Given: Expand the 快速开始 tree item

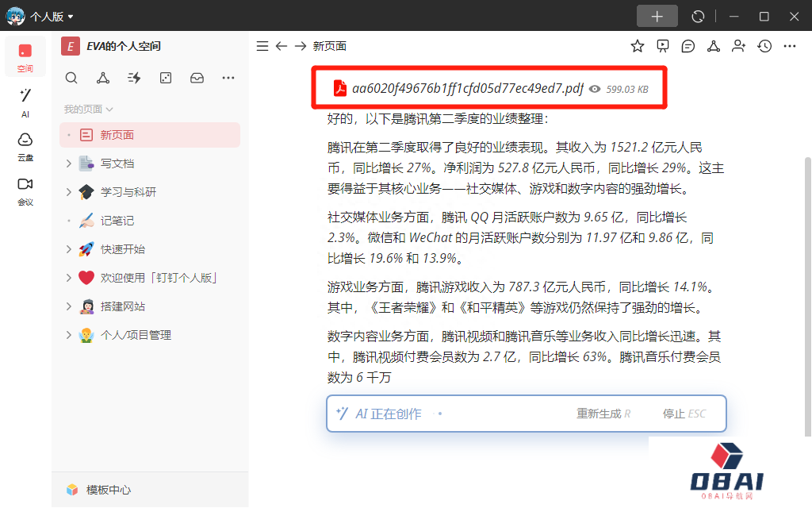Looking at the screenshot, I should pyautogui.click(x=69, y=249).
